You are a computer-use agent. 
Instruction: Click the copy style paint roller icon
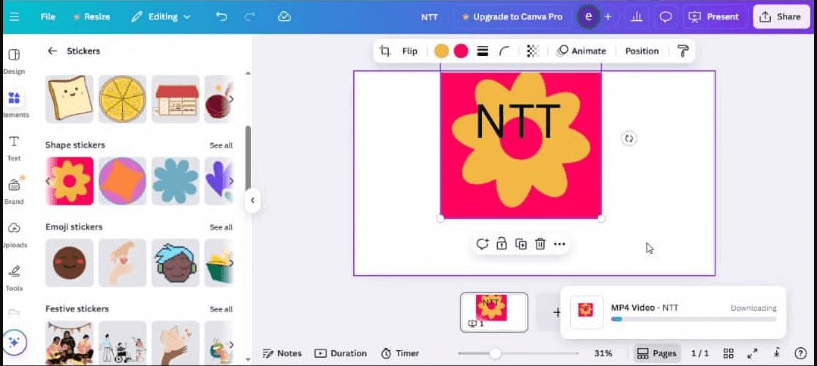(x=683, y=51)
